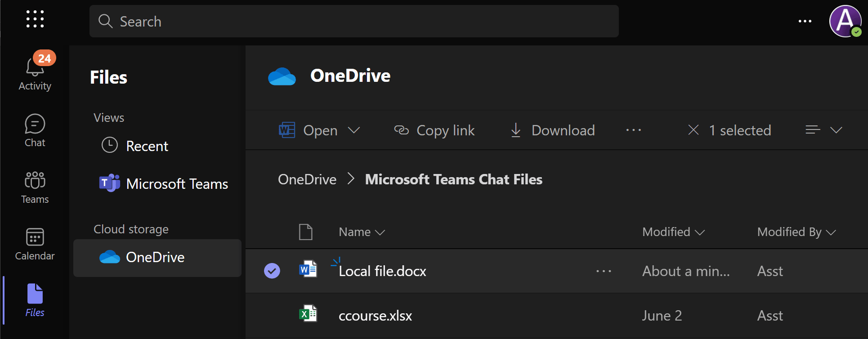Expand the Open dropdown arrow
Viewport: 868px width, 339px height.
coord(354,130)
